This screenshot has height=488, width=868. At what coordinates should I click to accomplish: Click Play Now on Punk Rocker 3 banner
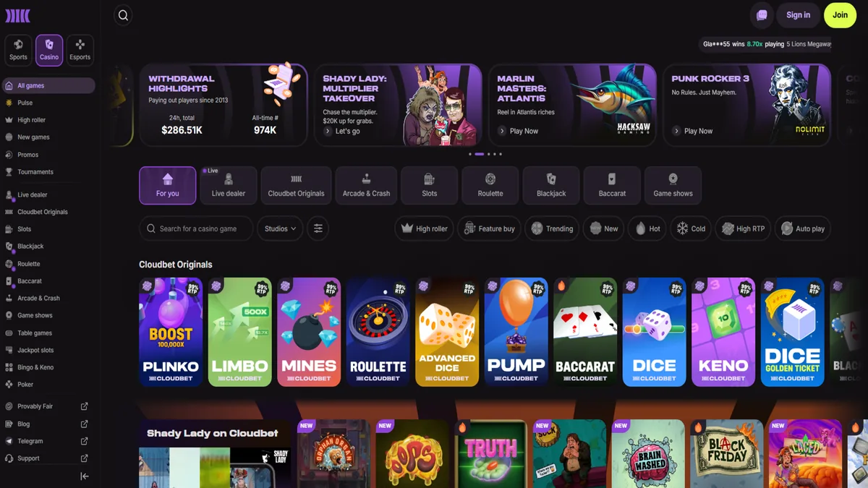692,131
